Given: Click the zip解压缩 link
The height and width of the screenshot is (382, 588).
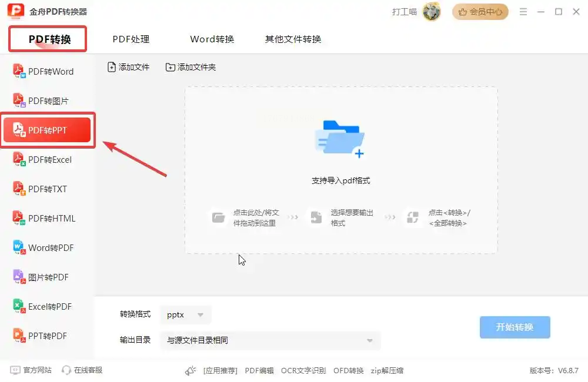Looking at the screenshot, I should point(387,370).
